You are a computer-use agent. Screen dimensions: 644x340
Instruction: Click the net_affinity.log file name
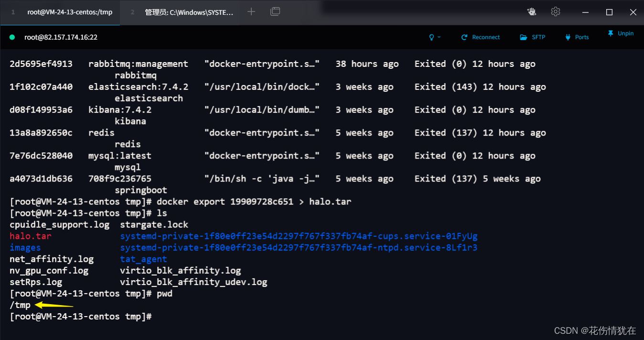click(52, 259)
